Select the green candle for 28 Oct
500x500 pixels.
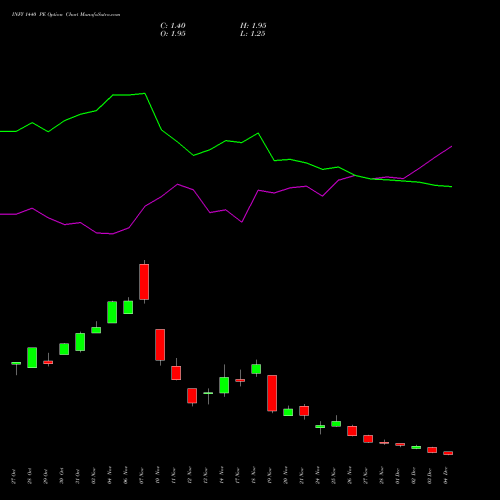tap(32, 357)
